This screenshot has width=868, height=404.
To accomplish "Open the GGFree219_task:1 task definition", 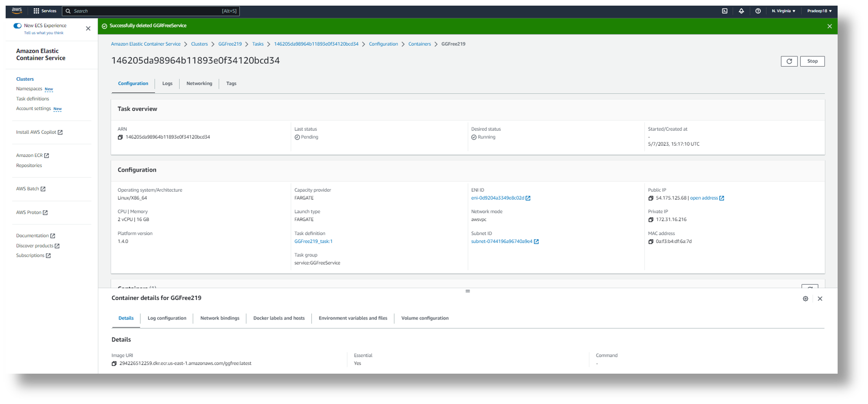I will point(313,241).
